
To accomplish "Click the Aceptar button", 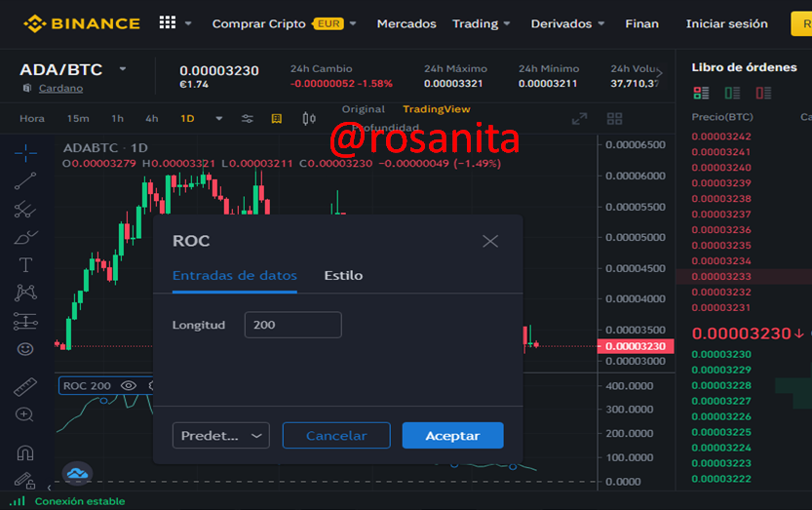I will click(452, 435).
